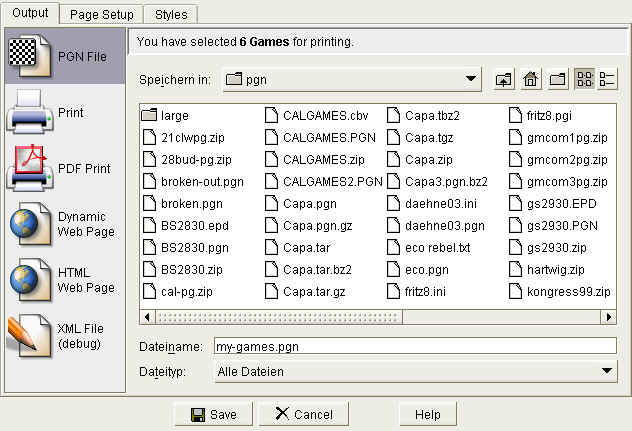Create a new folder

(x=557, y=80)
